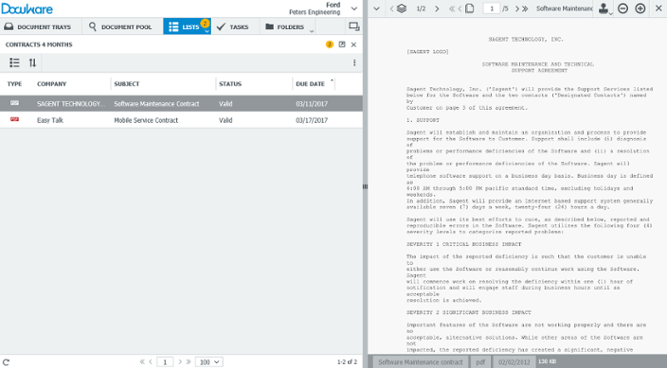Sort by the Type column header

14,84
